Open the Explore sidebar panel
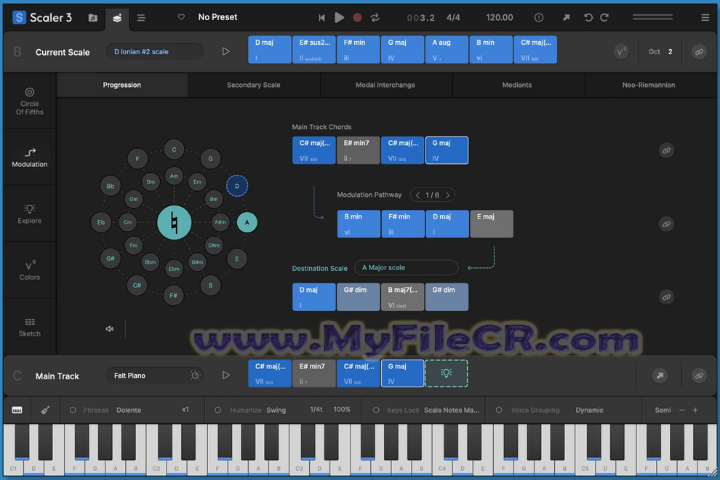Viewport: 720px width, 480px height. point(29,214)
